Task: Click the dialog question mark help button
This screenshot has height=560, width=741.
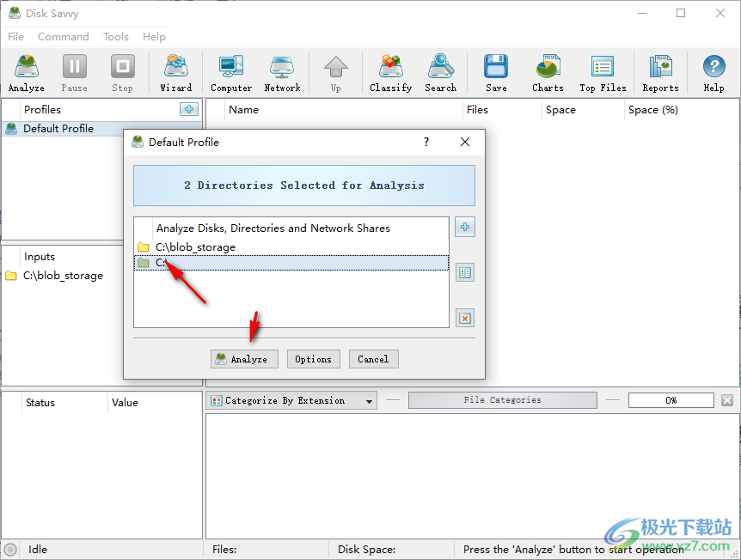Action: click(426, 142)
